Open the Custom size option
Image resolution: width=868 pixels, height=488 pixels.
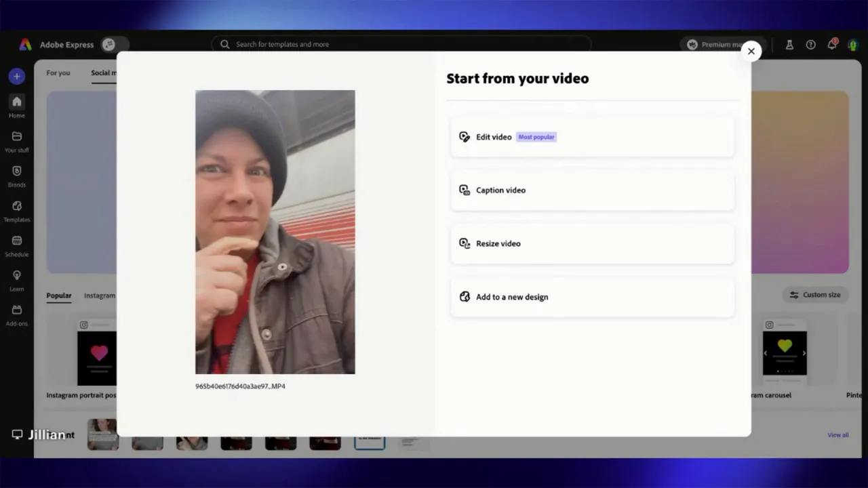(x=815, y=295)
